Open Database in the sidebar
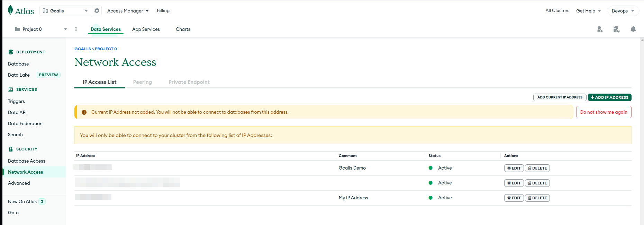This screenshot has height=225, width=644. click(18, 64)
